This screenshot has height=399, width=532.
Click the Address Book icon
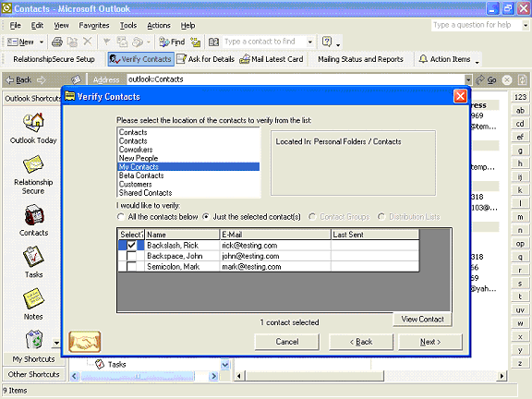coord(213,42)
